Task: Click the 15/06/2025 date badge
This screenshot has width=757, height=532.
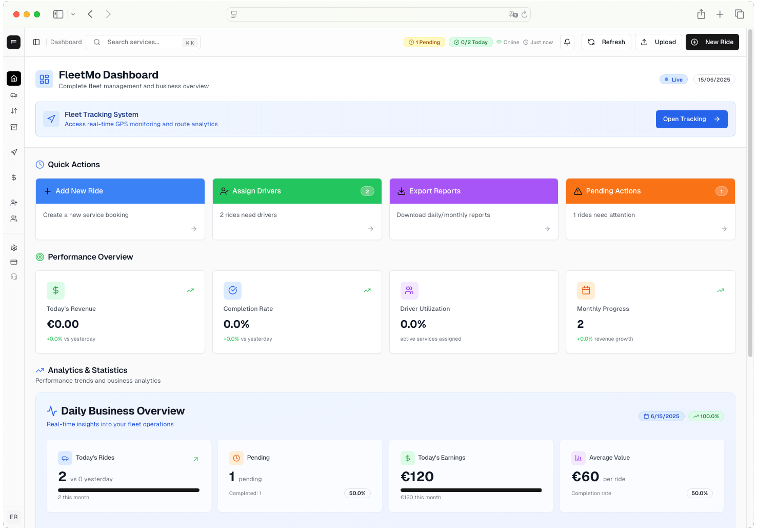Action: (714, 80)
